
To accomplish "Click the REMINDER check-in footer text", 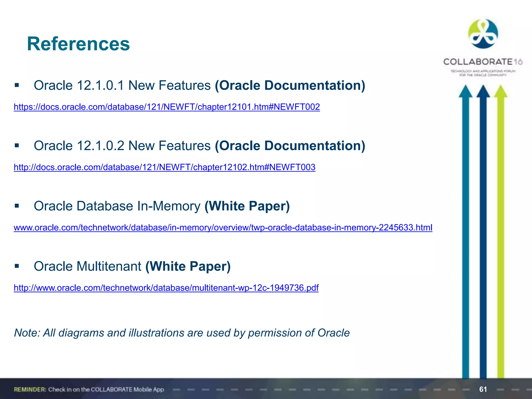I will point(89,389).
